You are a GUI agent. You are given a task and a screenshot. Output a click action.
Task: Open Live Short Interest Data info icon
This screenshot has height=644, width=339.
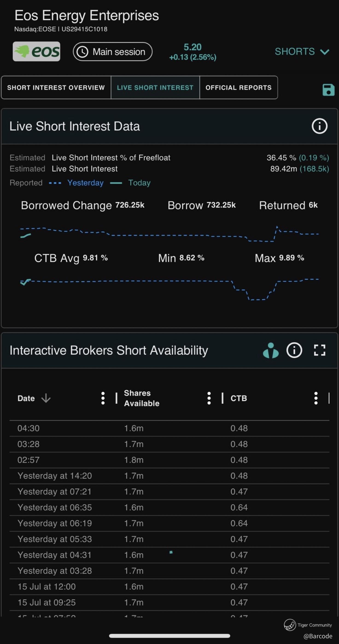pos(319,126)
